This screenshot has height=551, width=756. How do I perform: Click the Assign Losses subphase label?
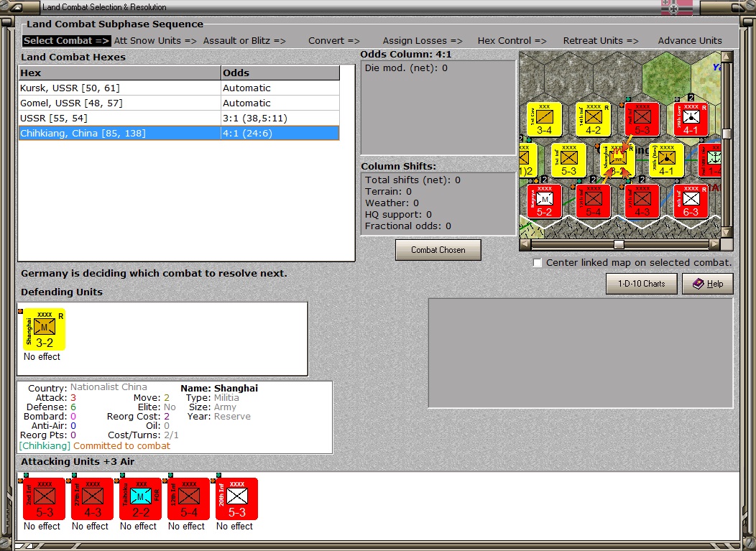coord(423,41)
